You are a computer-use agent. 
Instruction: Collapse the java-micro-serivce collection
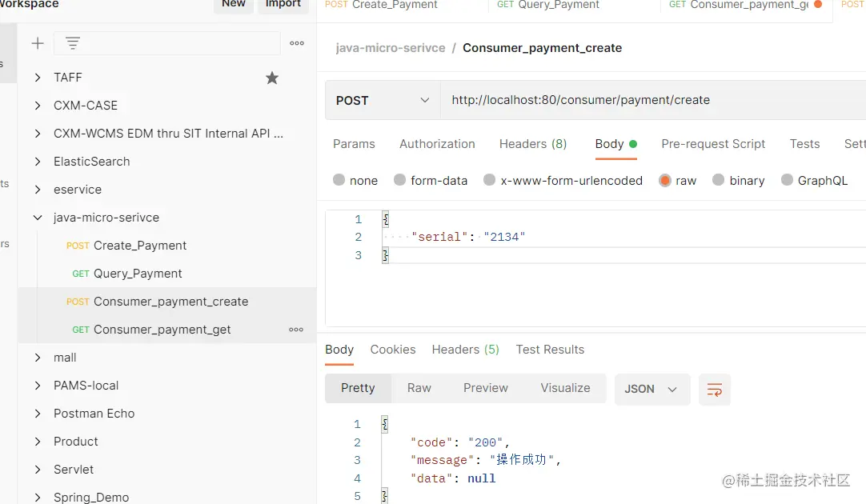click(x=38, y=218)
